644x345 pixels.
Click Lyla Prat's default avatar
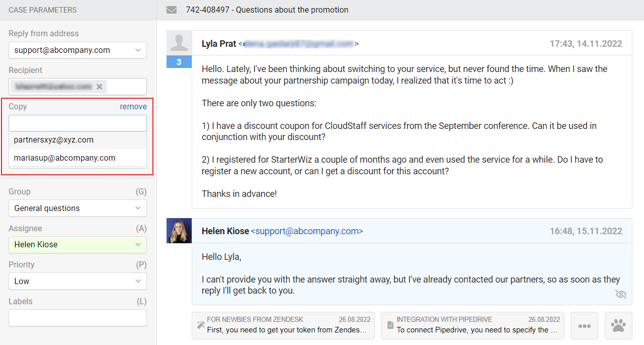tap(179, 43)
